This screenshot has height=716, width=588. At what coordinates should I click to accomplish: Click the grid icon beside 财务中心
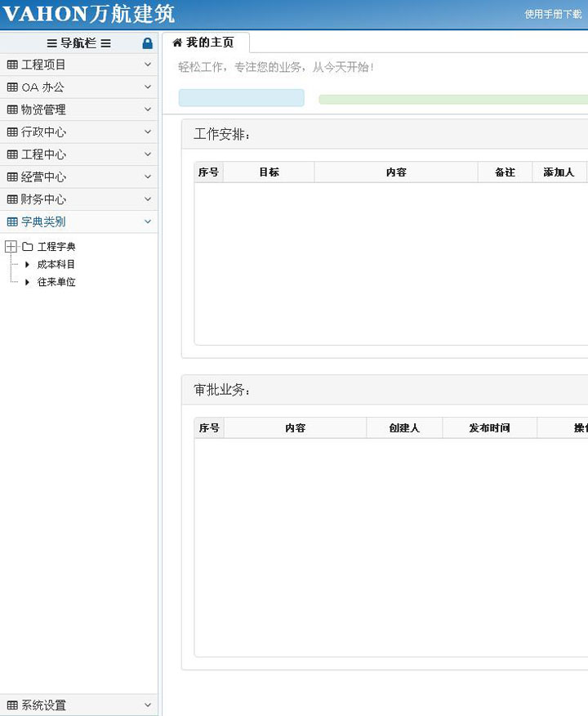point(12,199)
